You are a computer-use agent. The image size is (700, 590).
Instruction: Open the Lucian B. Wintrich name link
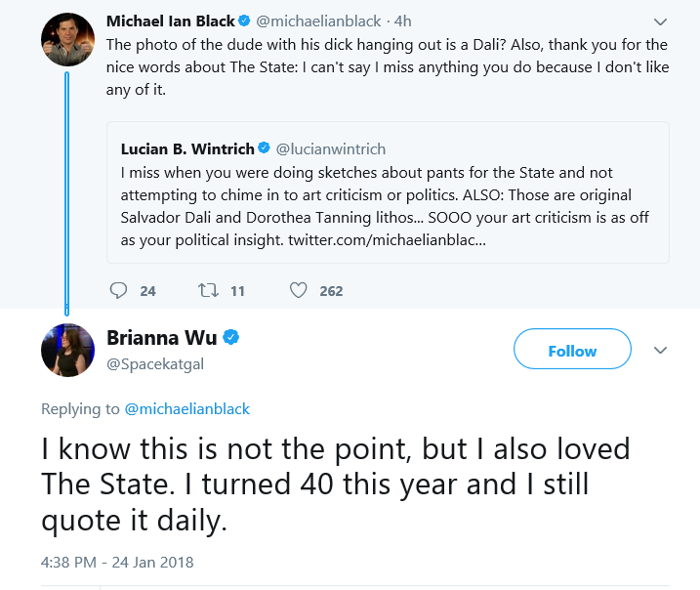pyautogui.click(x=187, y=148)
